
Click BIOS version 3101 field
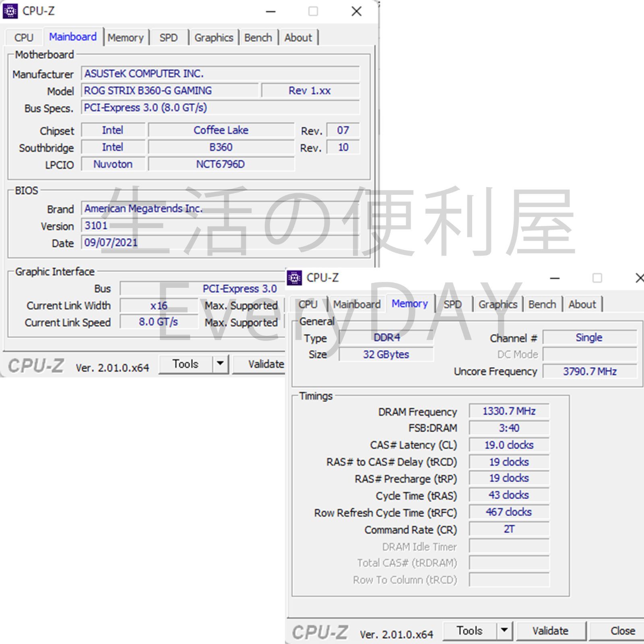(220, 225)
